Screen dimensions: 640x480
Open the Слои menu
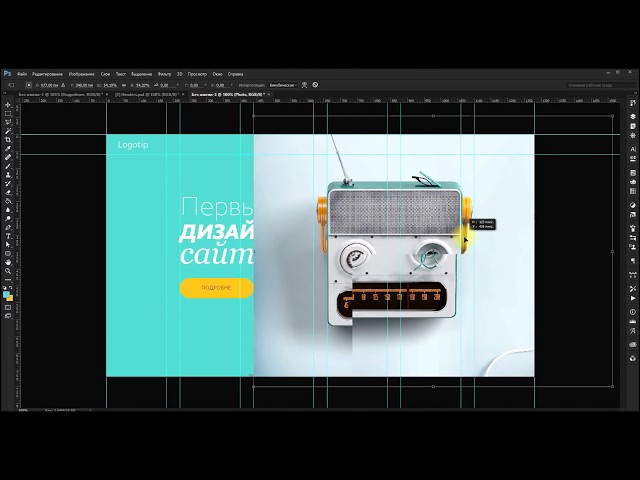(x=105, y=74)
